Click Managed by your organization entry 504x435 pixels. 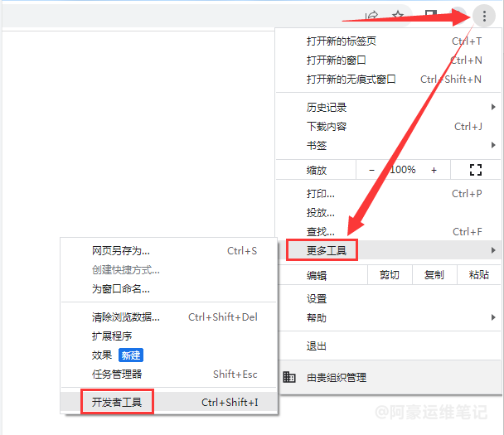pos(390,377)
